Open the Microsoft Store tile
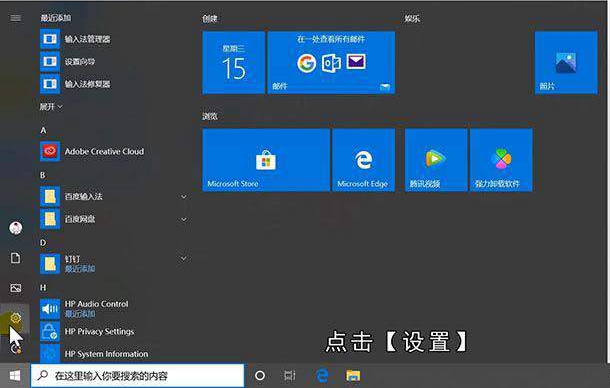610x388 pixels. [266, 160]
